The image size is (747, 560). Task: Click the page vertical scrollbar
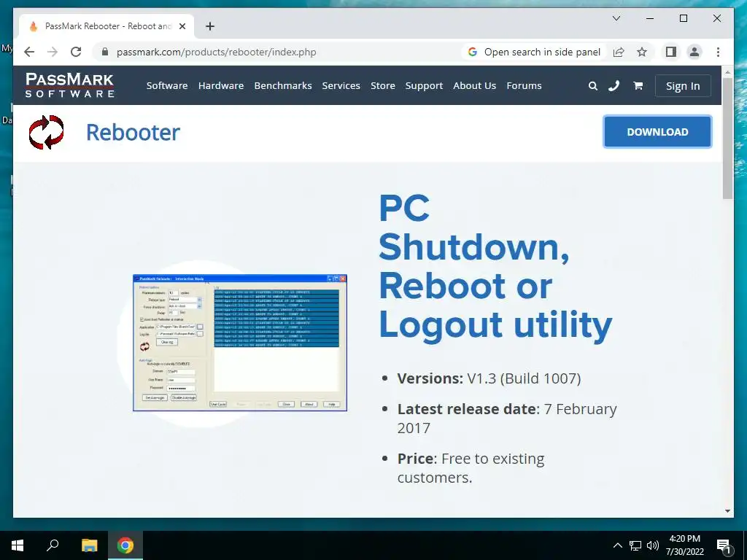(727, 138)
